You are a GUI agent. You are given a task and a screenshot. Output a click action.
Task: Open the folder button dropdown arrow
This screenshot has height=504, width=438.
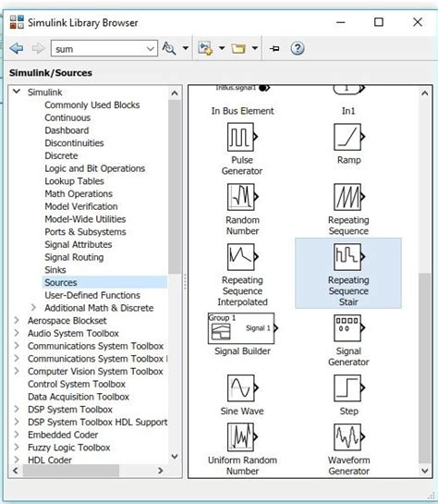pyautogui.click(x=255, y=48)
